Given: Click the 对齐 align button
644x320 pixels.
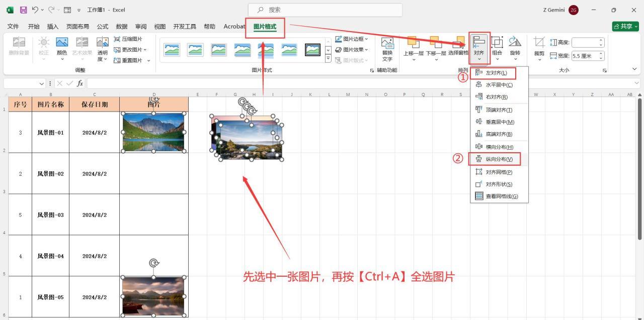Looking at the screenshot, I should (479, 49).
